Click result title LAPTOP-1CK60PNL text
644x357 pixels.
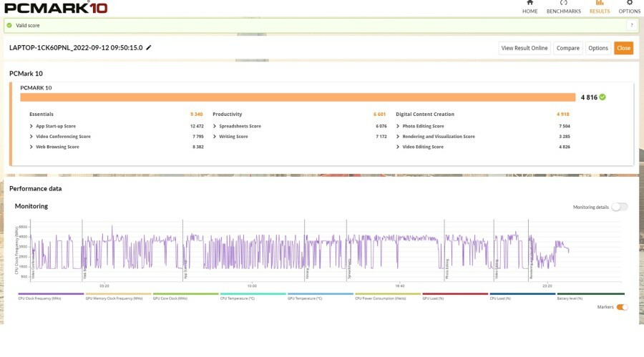pos(76,48)
